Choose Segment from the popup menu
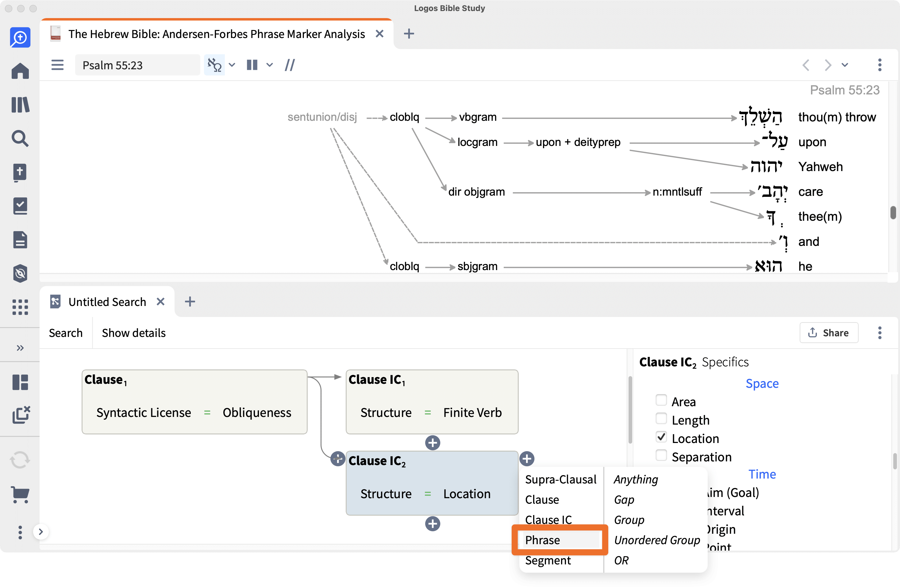Image resolution: width=900 pixels, height=588 pixels. coord(548,560)
